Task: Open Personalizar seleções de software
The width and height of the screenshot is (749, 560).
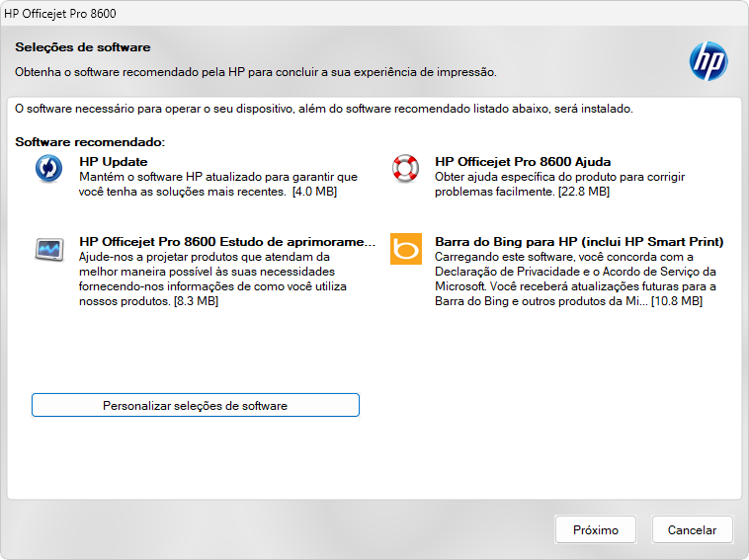Action: tap(196, 405)
